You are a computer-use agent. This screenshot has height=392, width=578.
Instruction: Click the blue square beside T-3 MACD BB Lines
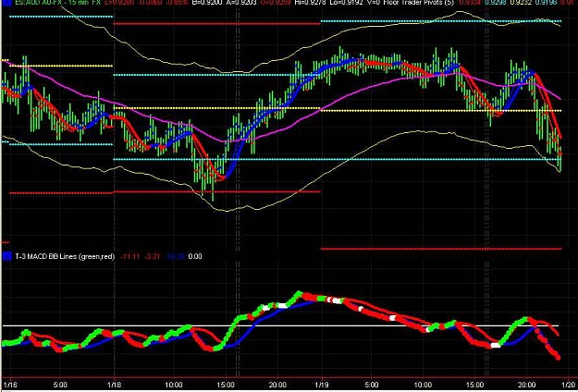[6, 256]
